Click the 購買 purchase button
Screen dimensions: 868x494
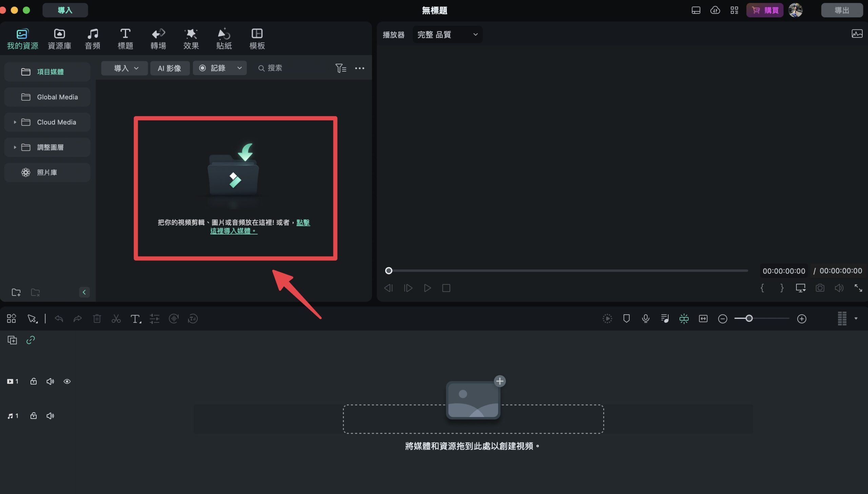tap(765, 10)
